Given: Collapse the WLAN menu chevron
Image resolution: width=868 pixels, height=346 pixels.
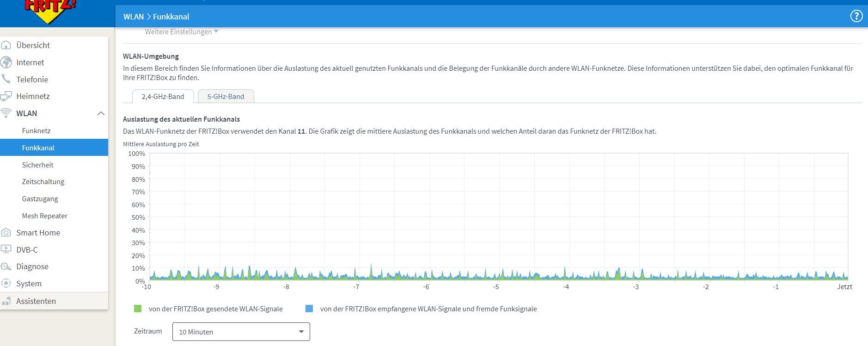Looking at the screenshot, I should click(x=101, y=113).
